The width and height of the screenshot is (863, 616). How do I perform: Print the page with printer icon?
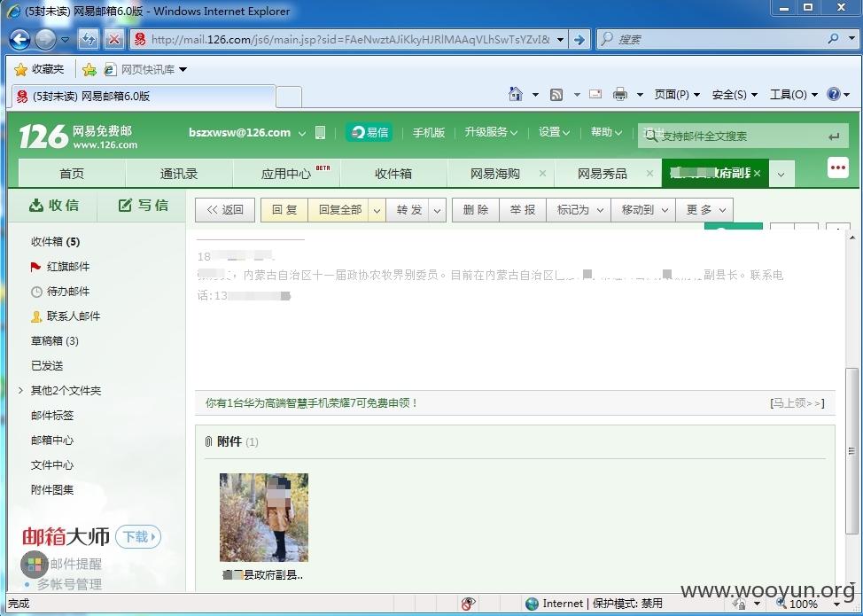coord(620,95)
